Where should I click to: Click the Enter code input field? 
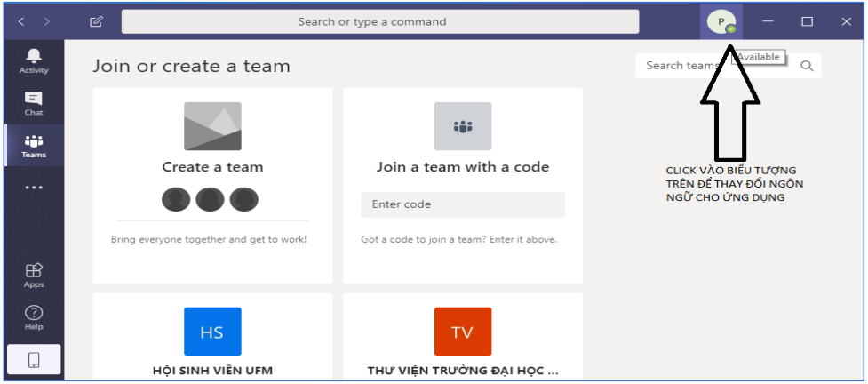click(x=462, y=204)
